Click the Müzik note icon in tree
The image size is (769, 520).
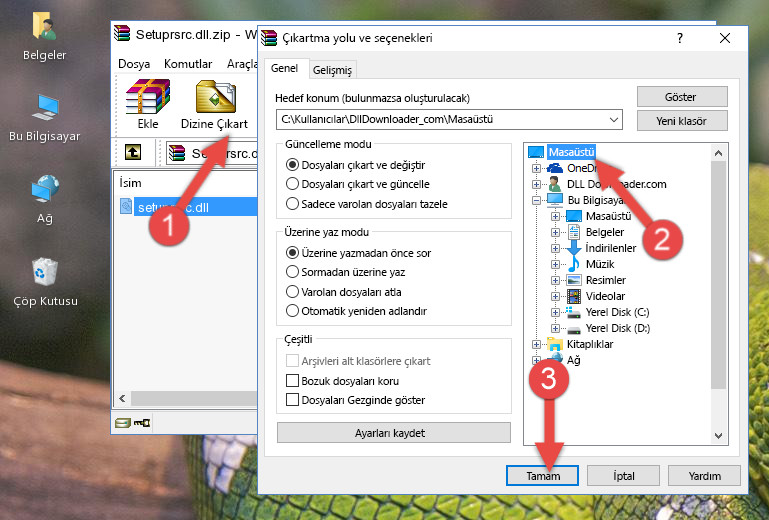tap(573, 264)
